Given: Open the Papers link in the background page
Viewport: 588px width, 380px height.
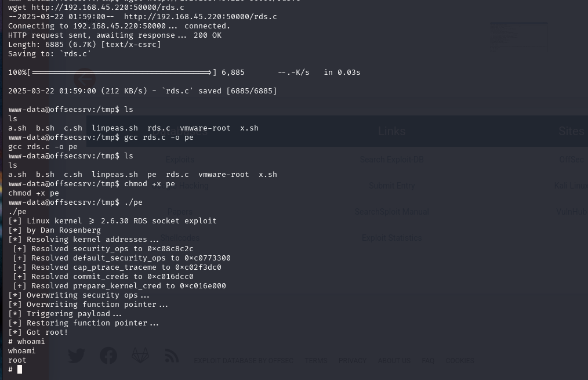Looking at the screenshot, I should point(180,212).
